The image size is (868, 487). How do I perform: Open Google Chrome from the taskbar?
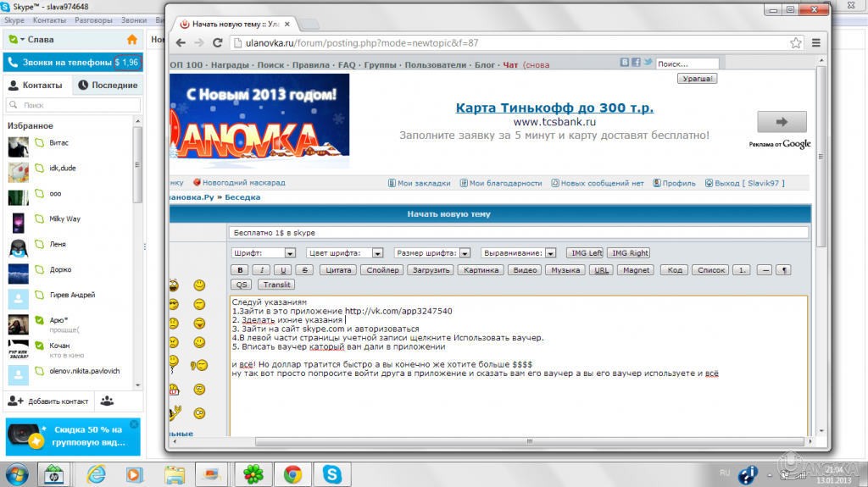[292, 474]
